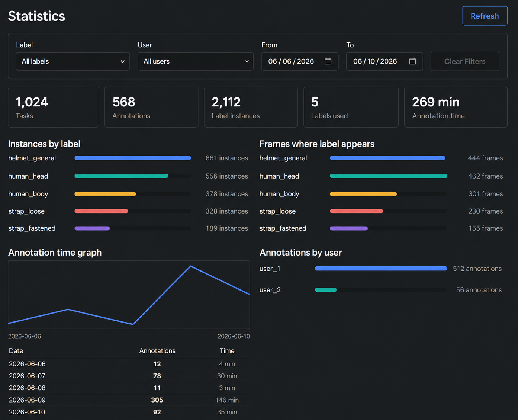Click chart end date label 2026-06-10
Viewport: 518px width, 420px height.
pos(234,336)
